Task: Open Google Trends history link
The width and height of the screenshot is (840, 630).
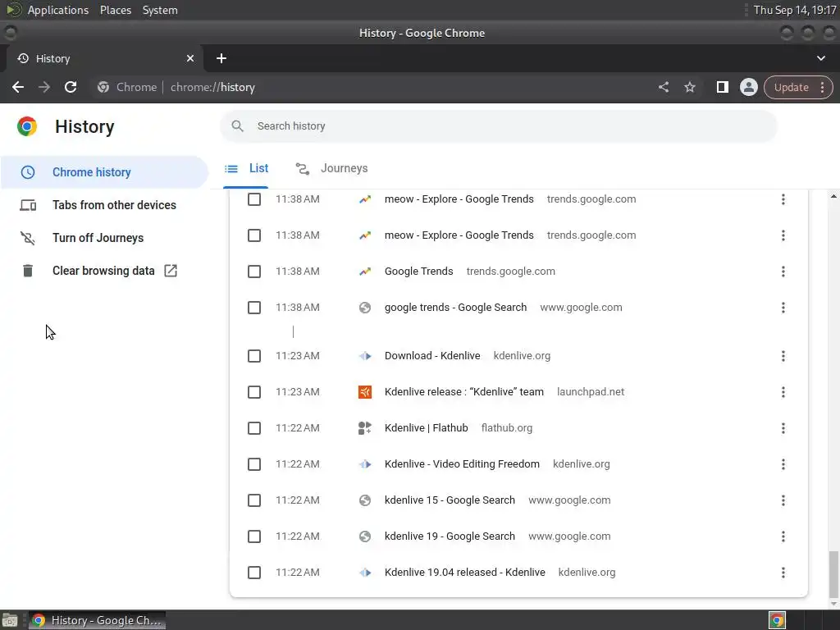Action: point(418,272)
